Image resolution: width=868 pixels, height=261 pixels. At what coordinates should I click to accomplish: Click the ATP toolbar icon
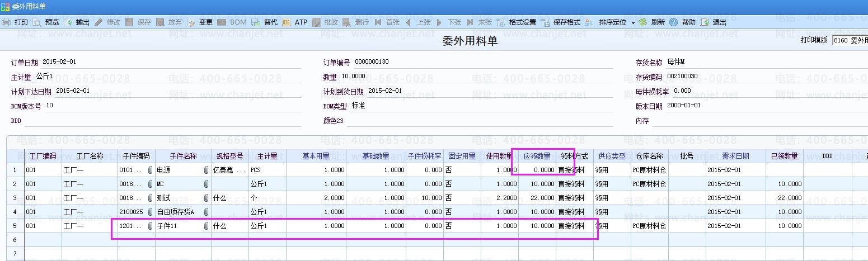point(287,22)
